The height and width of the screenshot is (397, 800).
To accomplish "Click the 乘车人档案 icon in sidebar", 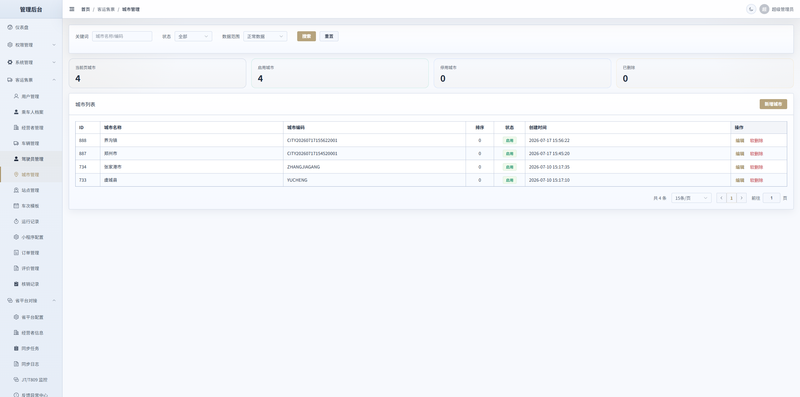I will click(16, 112).
